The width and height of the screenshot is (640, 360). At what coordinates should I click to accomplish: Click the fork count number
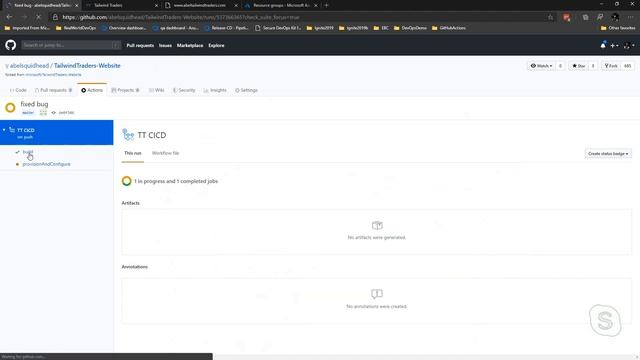click(627, 66)
